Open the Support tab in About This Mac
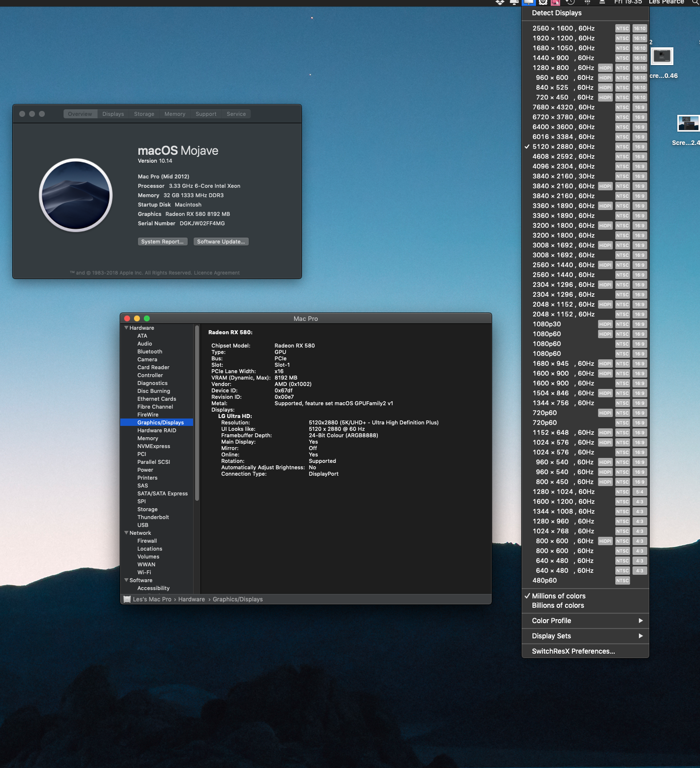The image size is (700, 768). (206, 114)
